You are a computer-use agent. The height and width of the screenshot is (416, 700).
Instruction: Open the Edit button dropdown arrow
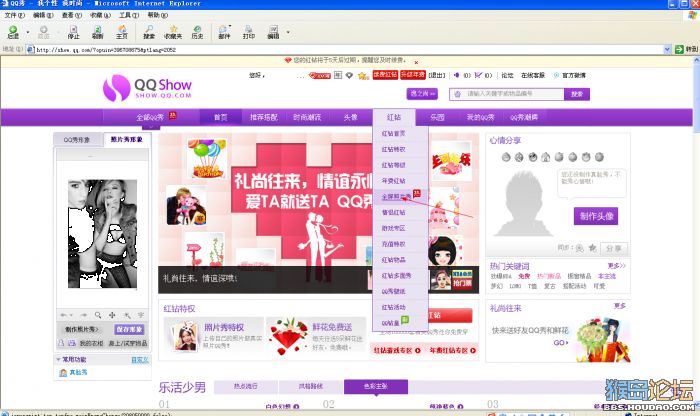[x=288, y=32]
